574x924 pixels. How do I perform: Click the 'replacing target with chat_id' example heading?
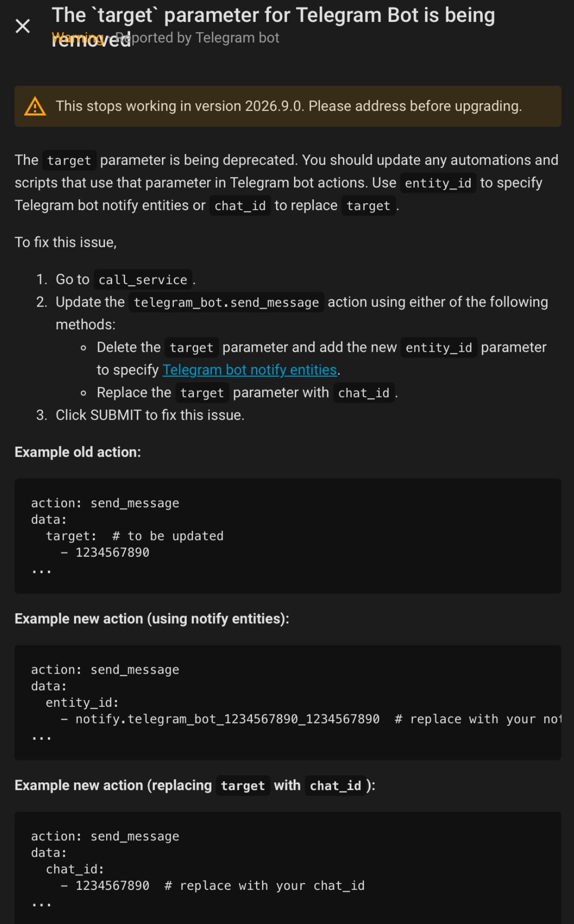[195, 785]
